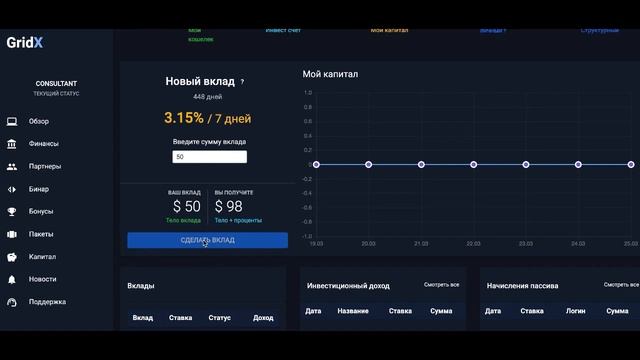Viewport: 640px width, 360px height.
Task: Click the Вклад column header
Action: [x=143, y=318]
